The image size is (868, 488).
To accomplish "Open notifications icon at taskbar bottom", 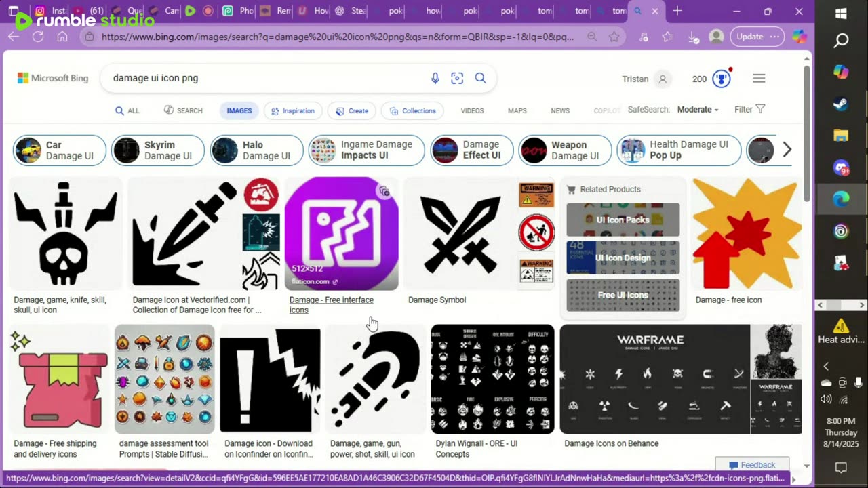I will (x=841, y=468).
